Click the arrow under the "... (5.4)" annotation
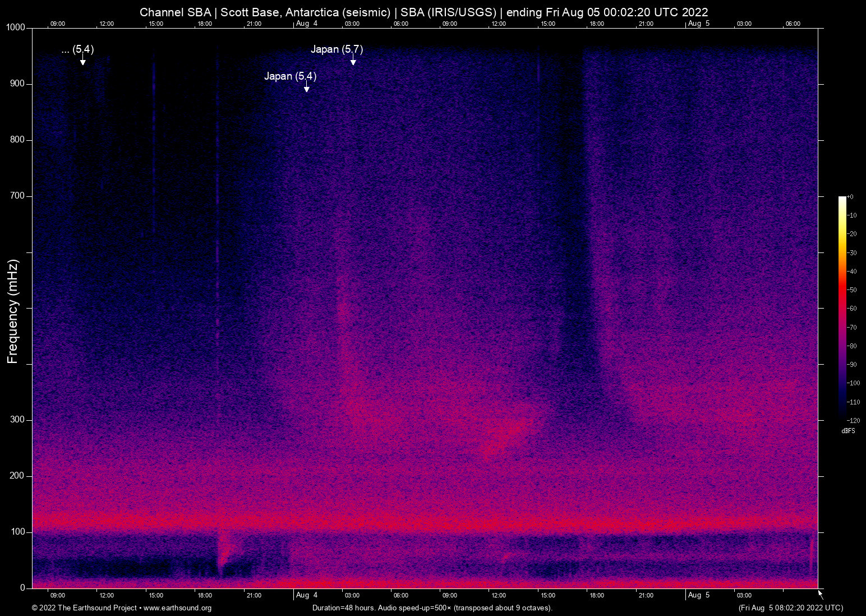 coord(82,61)
